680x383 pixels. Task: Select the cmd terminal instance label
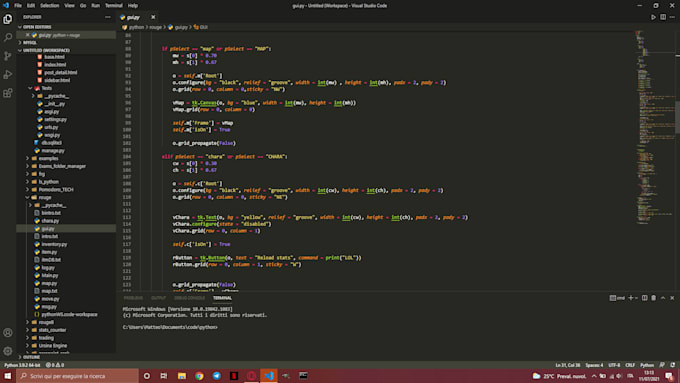click(x=617, y=298)
